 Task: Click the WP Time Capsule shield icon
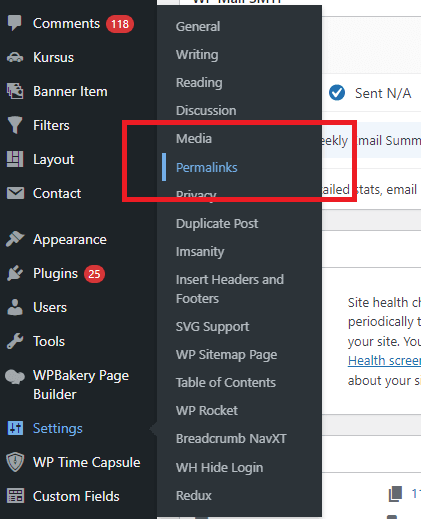click(x=15, y=462)
